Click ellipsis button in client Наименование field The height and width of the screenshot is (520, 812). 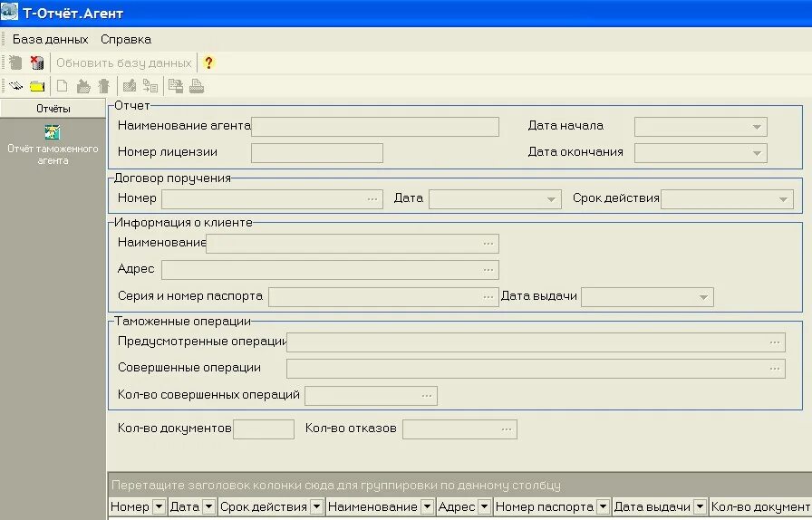[x=488, y=244]
